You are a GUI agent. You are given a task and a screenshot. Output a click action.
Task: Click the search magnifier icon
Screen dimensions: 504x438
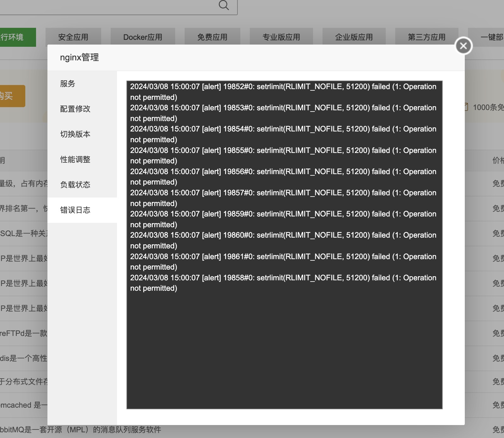(x=224, y=5)
